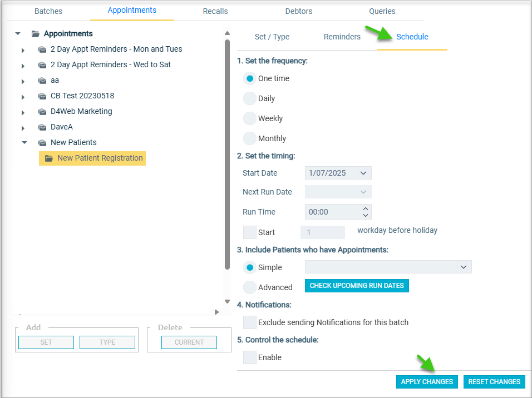Select the Monthly frequency option
The width and height of the screenshot is (532, 398).
250,138
